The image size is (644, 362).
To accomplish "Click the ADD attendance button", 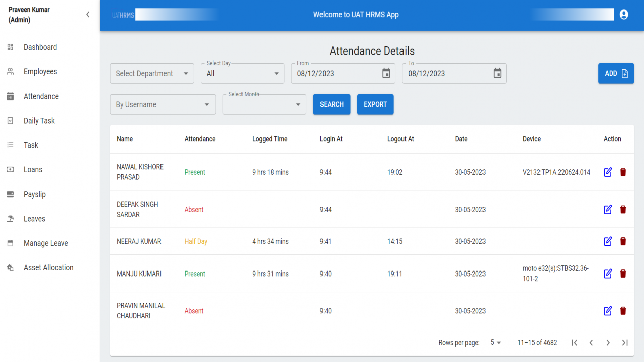I will click(x=616, y=73).
